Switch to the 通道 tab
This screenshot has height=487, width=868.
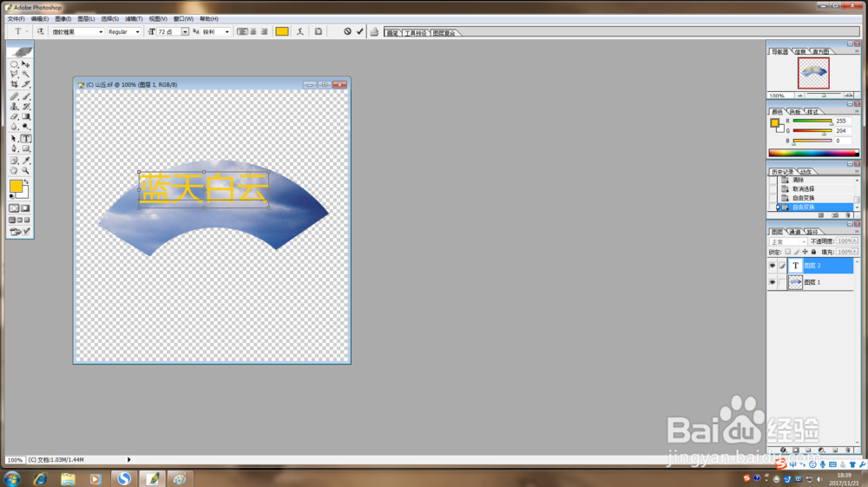(x=795, y=232)
